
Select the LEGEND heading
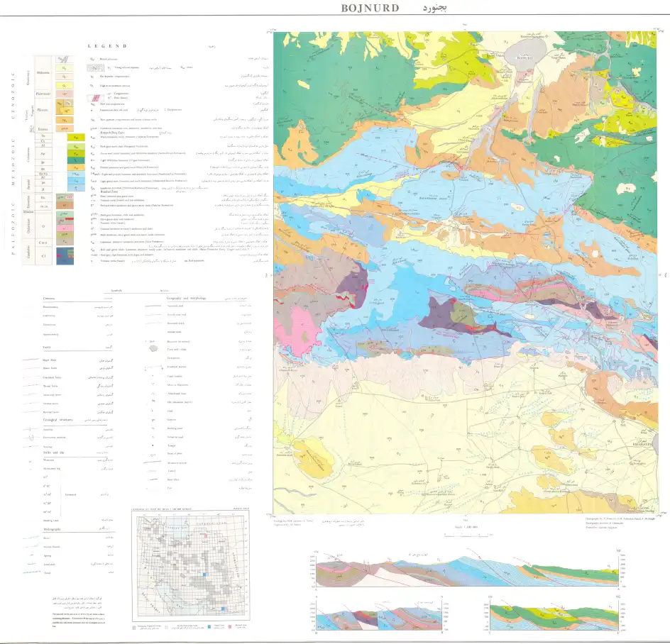107,46
